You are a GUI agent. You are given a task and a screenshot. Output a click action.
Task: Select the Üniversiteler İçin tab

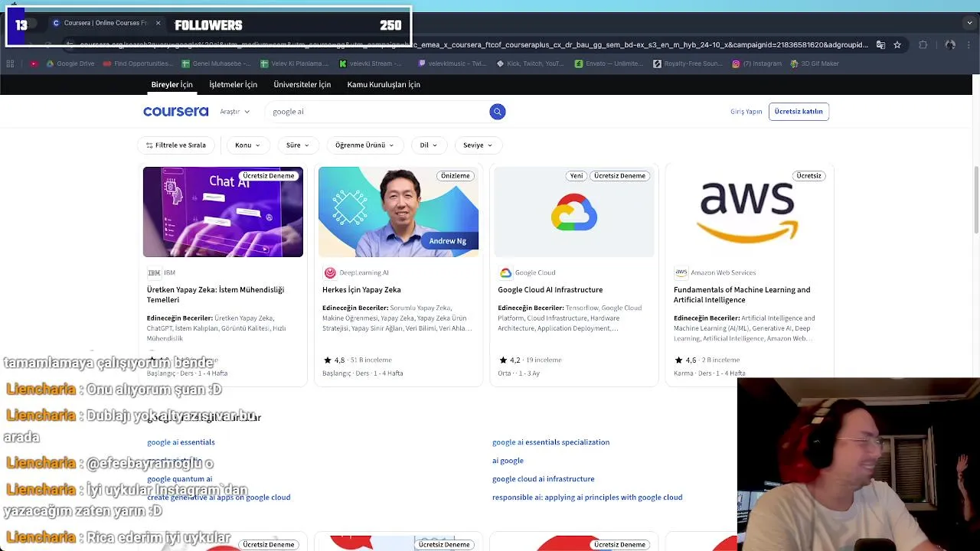click(302, 84)
